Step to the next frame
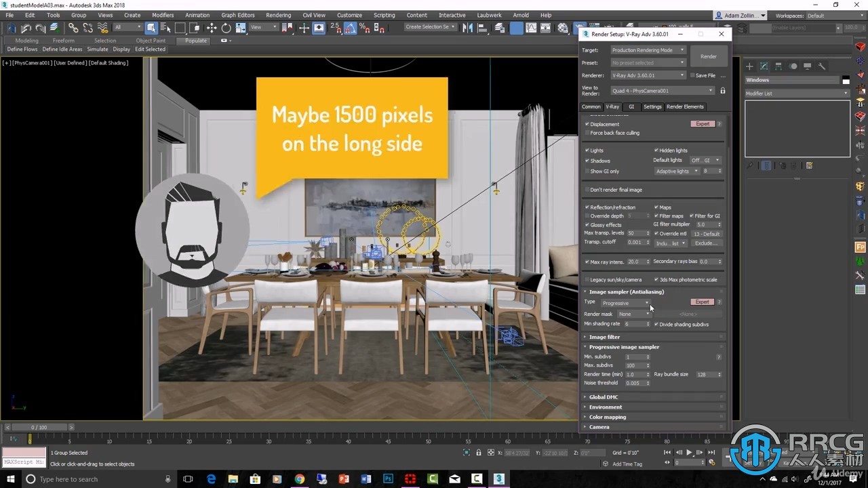The image size is (868, 488). click(x=701, y=453)
